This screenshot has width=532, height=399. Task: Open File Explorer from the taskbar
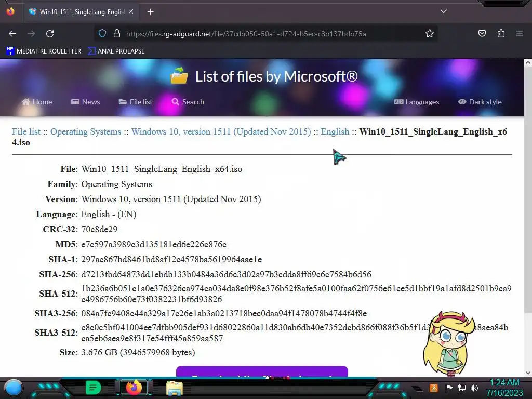pyautogui.click(x=175, y=388)
